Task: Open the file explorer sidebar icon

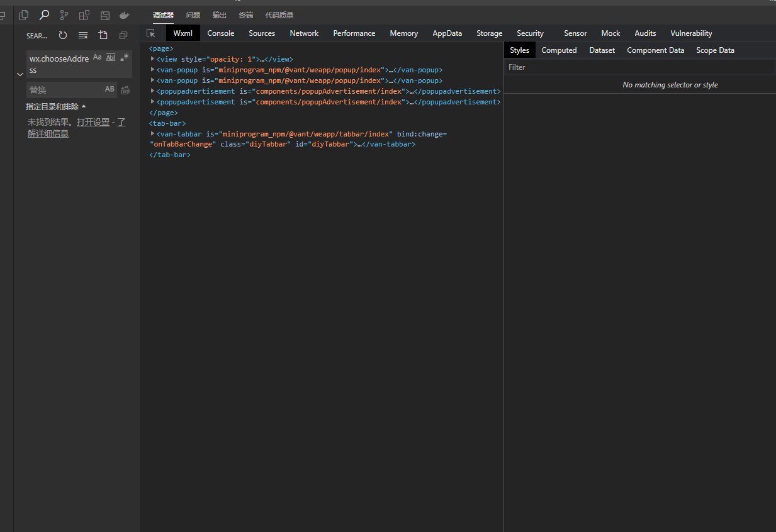Action: tap(24, 15)
